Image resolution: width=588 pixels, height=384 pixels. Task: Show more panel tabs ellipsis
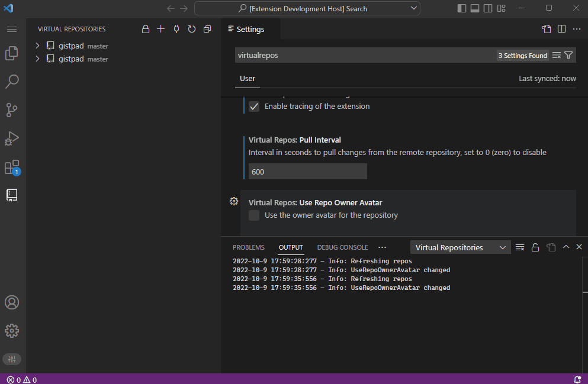click(x=382, y=247)
